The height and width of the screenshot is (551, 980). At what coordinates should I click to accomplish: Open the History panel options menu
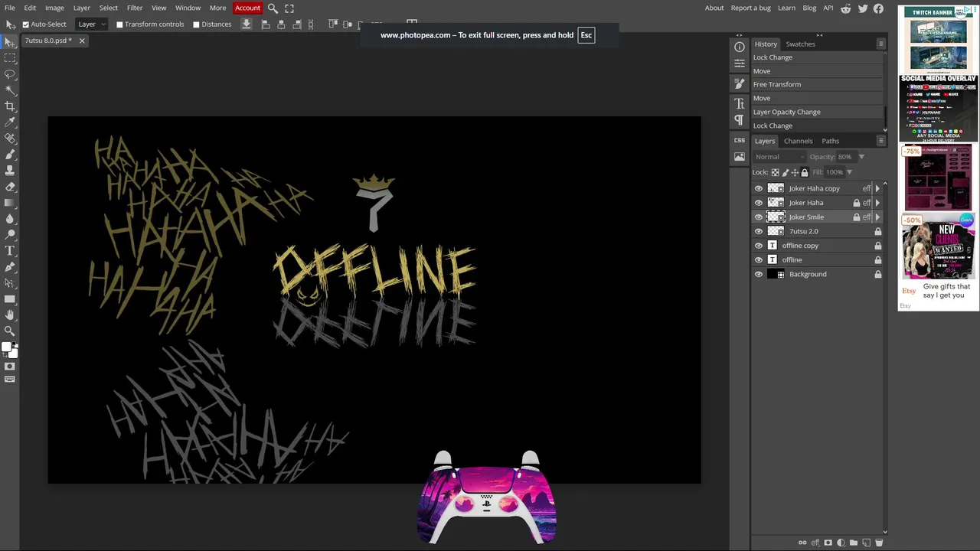coord(880,44)
